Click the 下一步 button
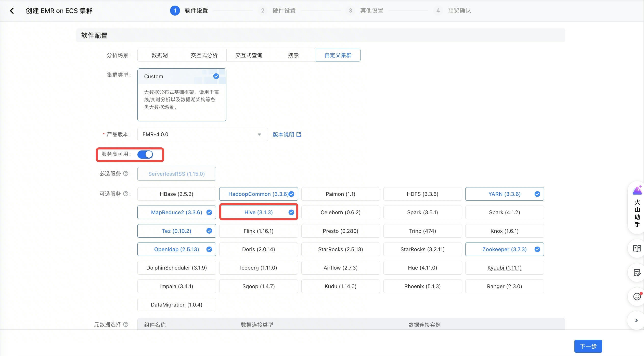The width and height of the screenshot is (644, 356). (x=588, y=346)
